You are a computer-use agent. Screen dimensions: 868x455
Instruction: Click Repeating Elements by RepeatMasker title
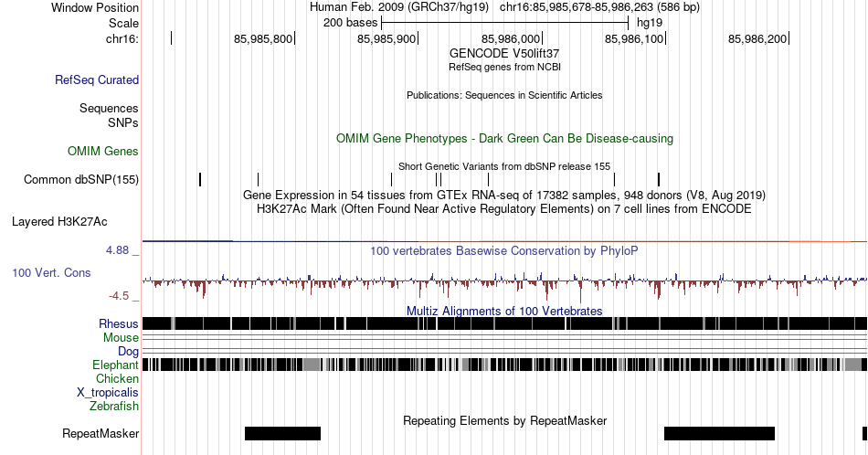504,420
